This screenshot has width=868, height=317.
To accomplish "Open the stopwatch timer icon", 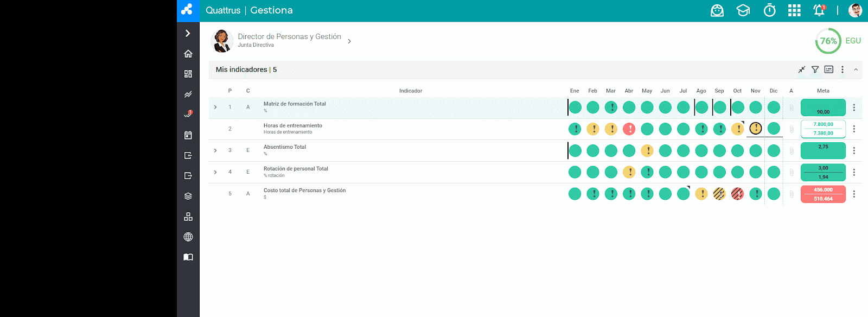I will [769, 10].
